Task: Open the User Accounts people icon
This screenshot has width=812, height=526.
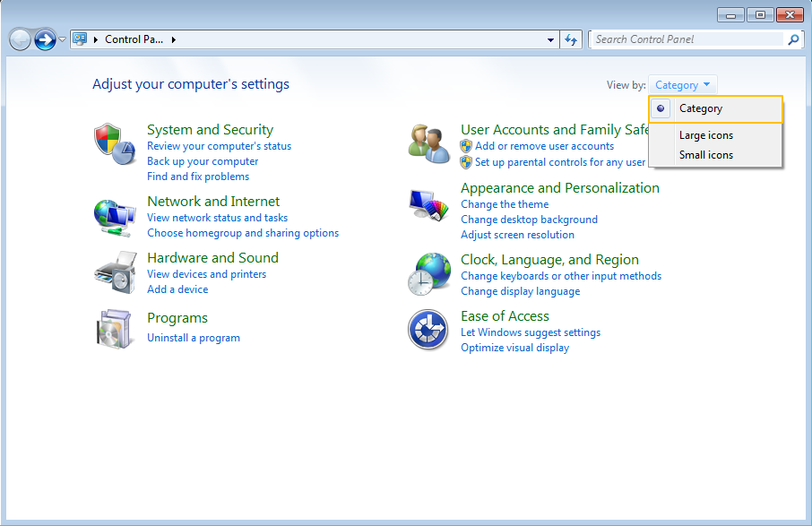Action: 428,144
